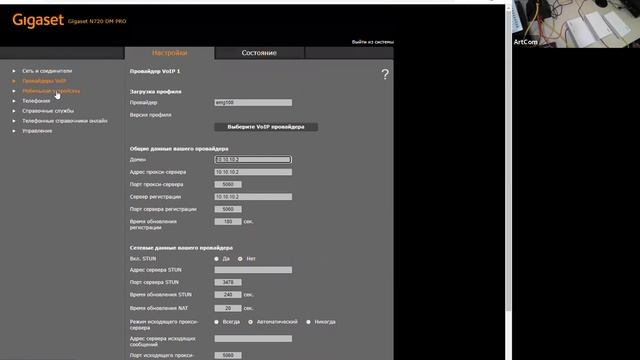This screenshot has height=360, width=640.
Task: Click the Провайдер name input field
Action: pyautogui.click(x=253, y=102)
